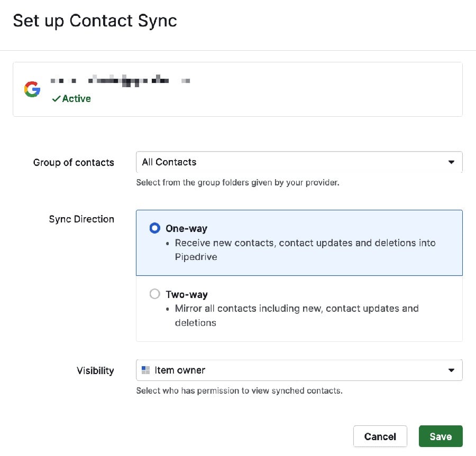Click the Sync Direction label
Screen dimensions: 476x456
tap(81, 219)
